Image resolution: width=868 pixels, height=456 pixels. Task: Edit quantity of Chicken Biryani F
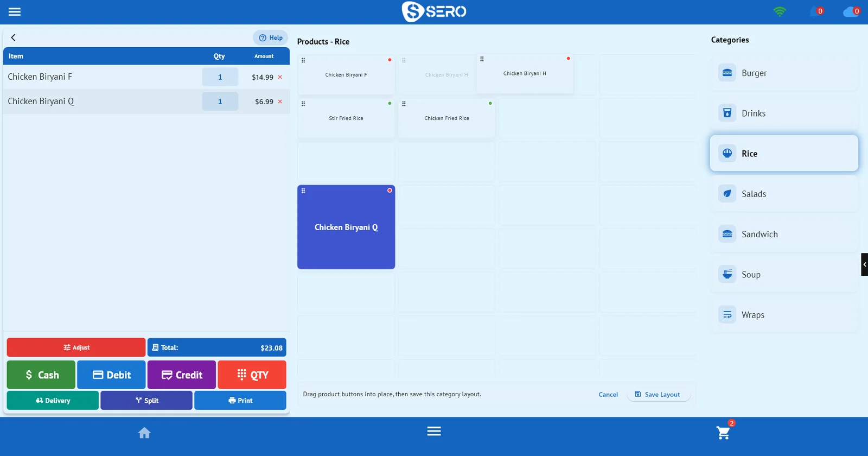220,77
